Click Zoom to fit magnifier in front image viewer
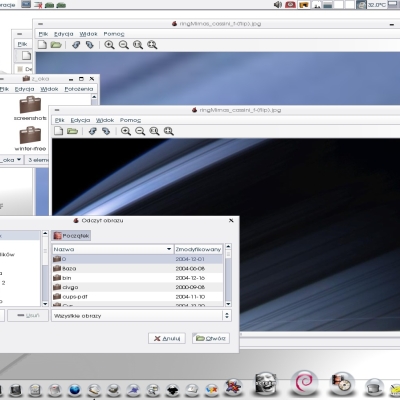Image resolution: width=400 pixels, height=400 pixels. (169, 131)
